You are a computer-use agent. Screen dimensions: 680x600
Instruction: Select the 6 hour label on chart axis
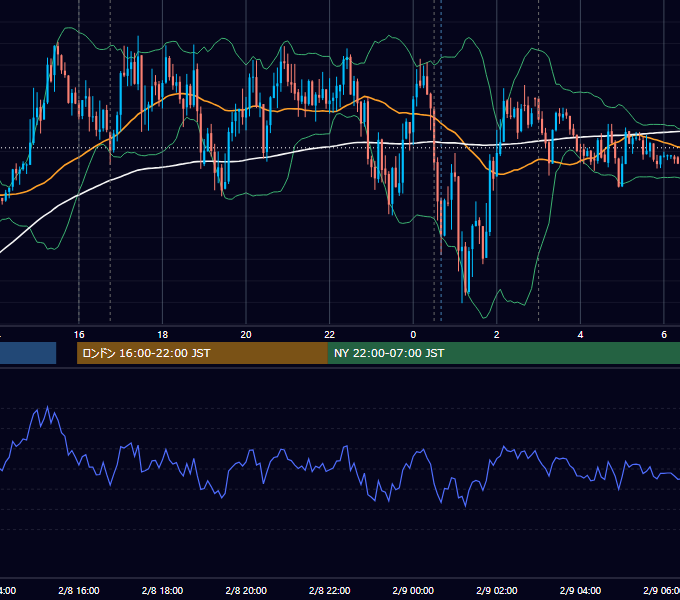[x=664, y=335]
